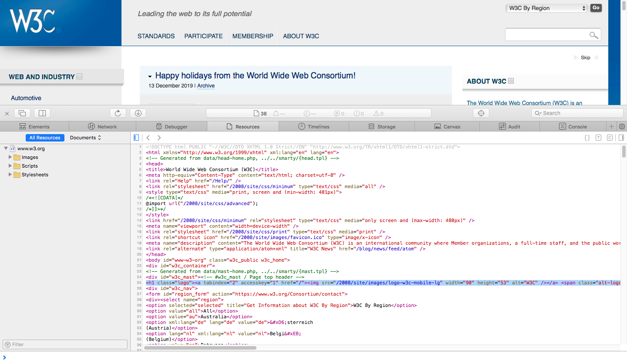Click the Go button
This screenshot has height=364, width=627.
(596, 8)
